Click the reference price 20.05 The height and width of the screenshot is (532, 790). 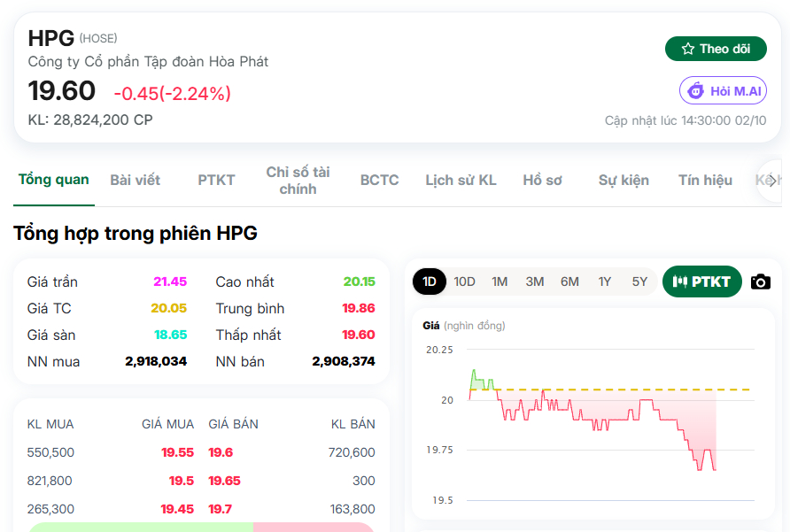pyautogui.click(x=169, y=308)
